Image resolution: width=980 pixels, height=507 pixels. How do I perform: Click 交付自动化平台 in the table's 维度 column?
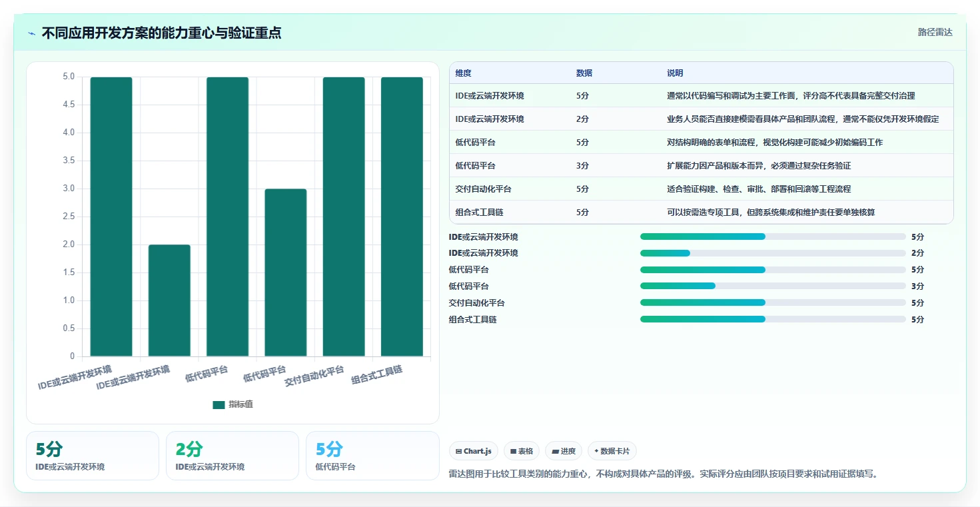point(484,189)
